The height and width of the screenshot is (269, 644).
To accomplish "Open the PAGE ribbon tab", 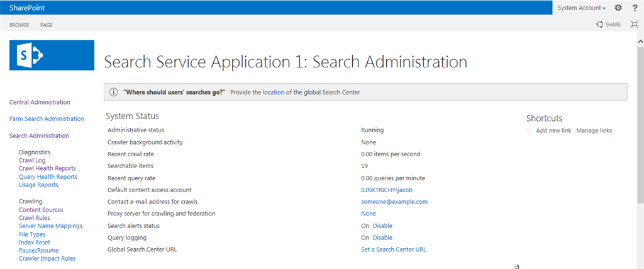I will [x=47, y=25].
